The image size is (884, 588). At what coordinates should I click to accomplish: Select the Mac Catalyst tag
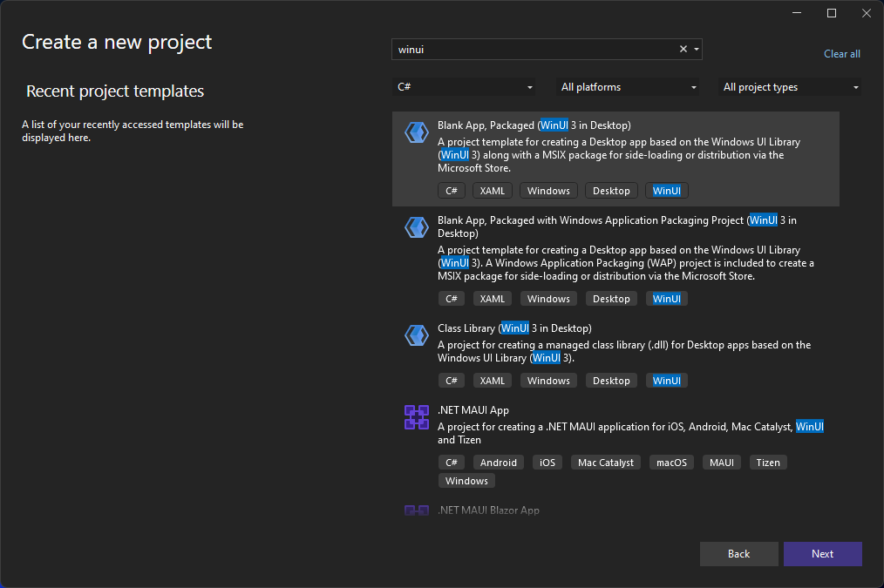(605, 462)
